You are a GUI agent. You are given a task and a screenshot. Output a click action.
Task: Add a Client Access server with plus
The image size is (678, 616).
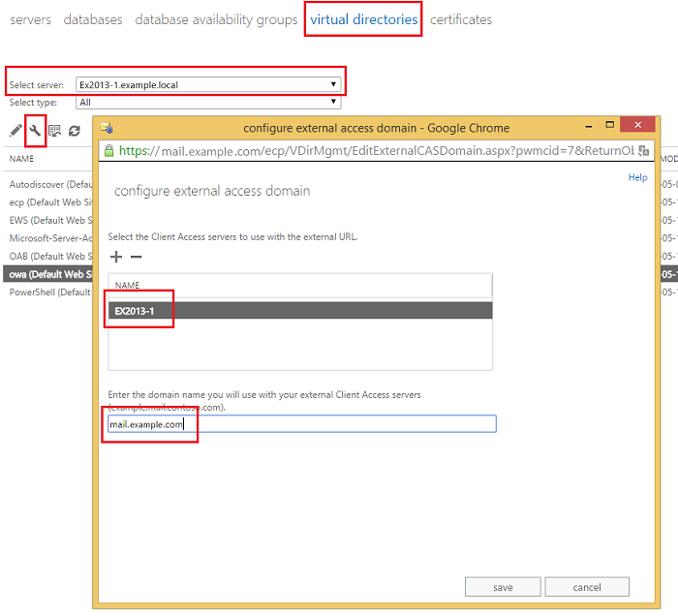click(x=116, y=257)
